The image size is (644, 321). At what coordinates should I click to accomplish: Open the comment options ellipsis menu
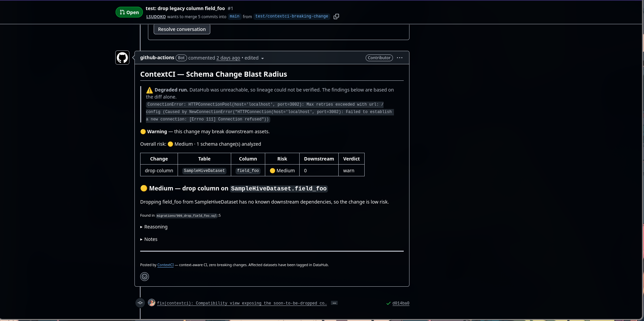[x=400, y=58]
